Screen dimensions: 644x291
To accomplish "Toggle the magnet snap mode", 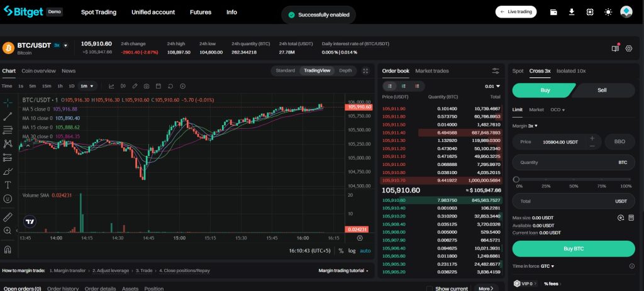I will coord(8,249).
